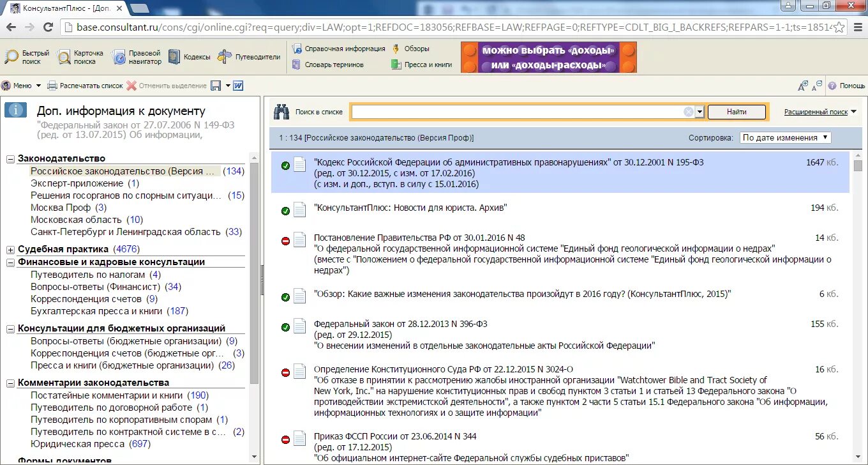Print the list with Распечатать список

coord(85,86)
